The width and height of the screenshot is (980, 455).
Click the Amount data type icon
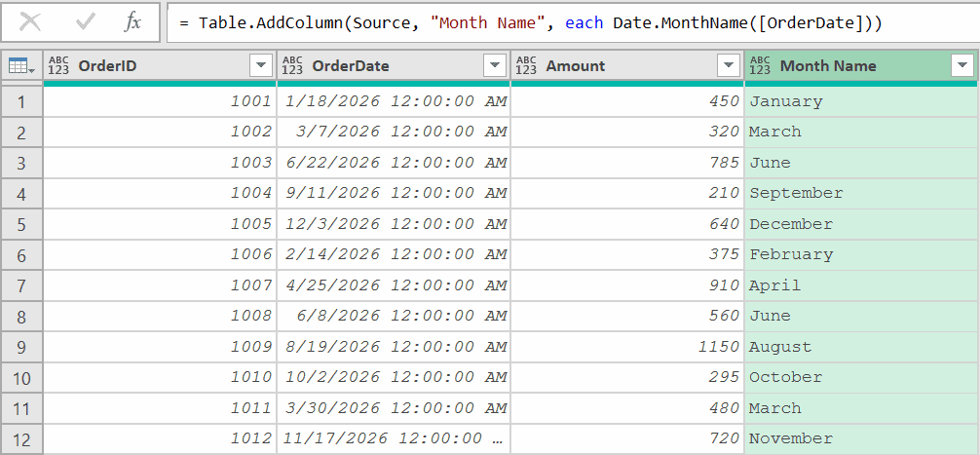click(x=526, y=66)
